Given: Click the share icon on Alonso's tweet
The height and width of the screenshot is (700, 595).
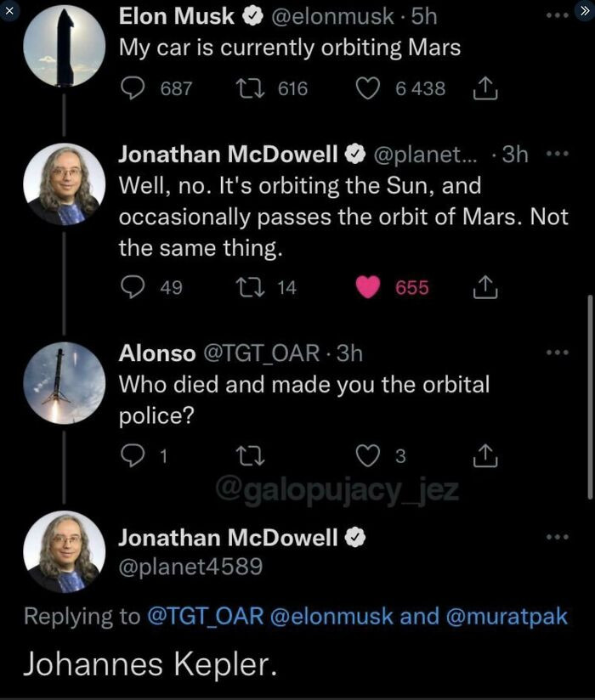Looking at the screenshot, I should pyautogui.click(x=484, y=456).
